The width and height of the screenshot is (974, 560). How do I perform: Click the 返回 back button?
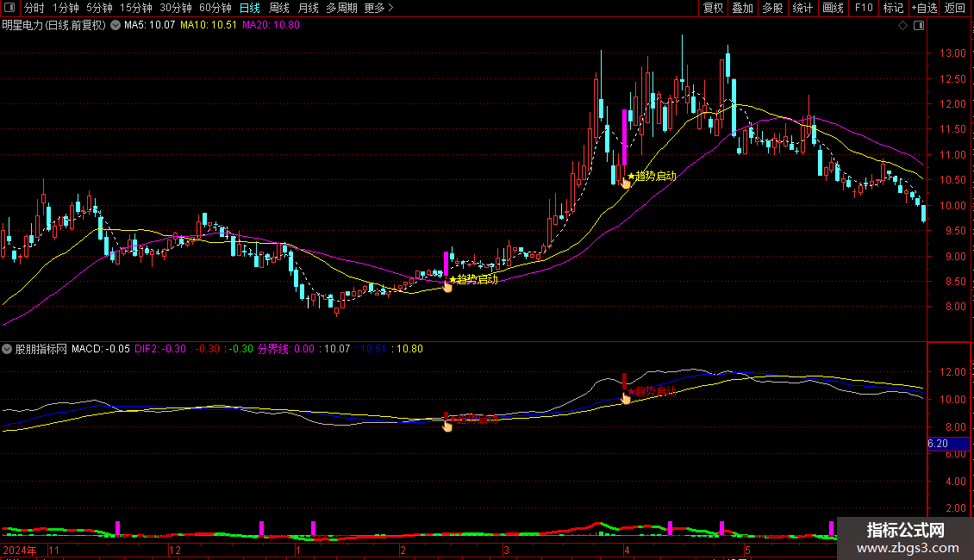point(955,8)
